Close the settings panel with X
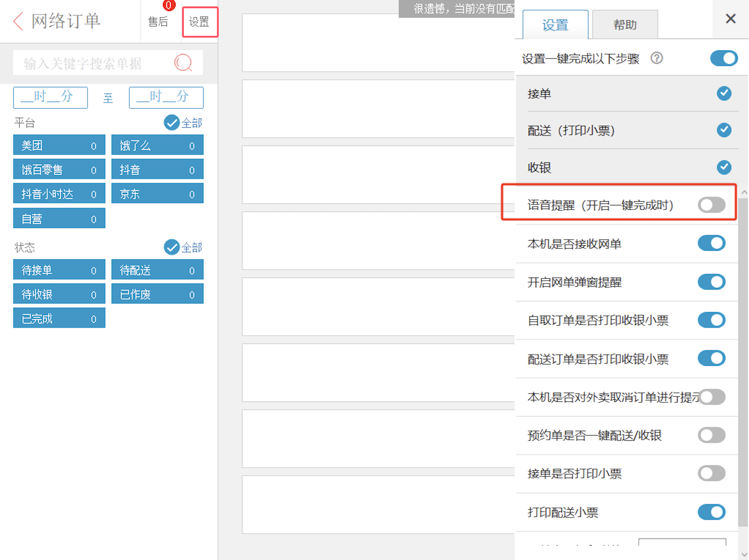The width and height of the screenshot is (749, 560). pyautogui.click(x=730, y=19)
